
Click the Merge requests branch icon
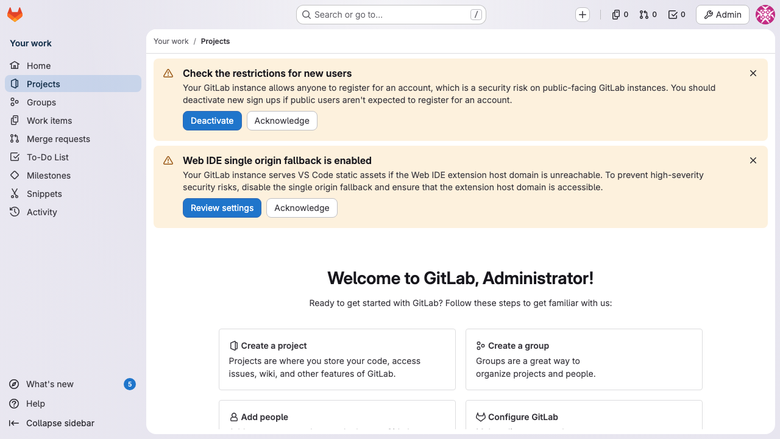pos(14,139)
